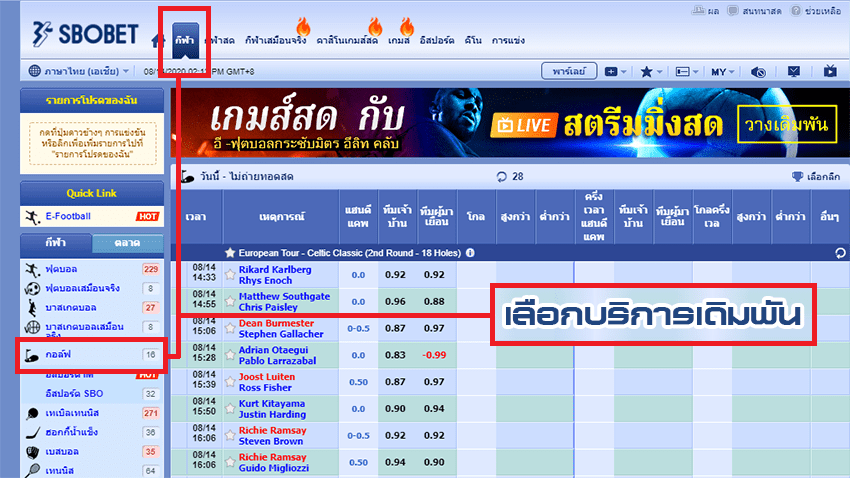Click the golf icon beside วันนี้ header
Viewport: 850px width, 478px height.
point(188,177)
